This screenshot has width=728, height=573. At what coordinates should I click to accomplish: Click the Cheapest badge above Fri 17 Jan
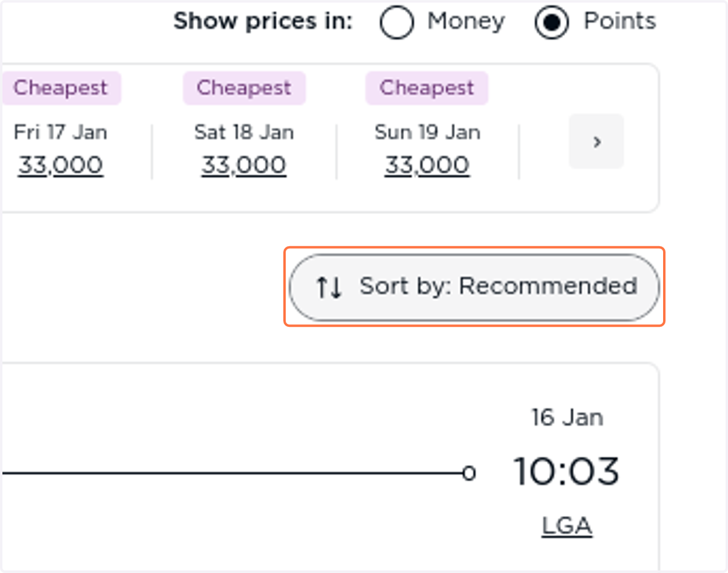click(x=61, y=88)
